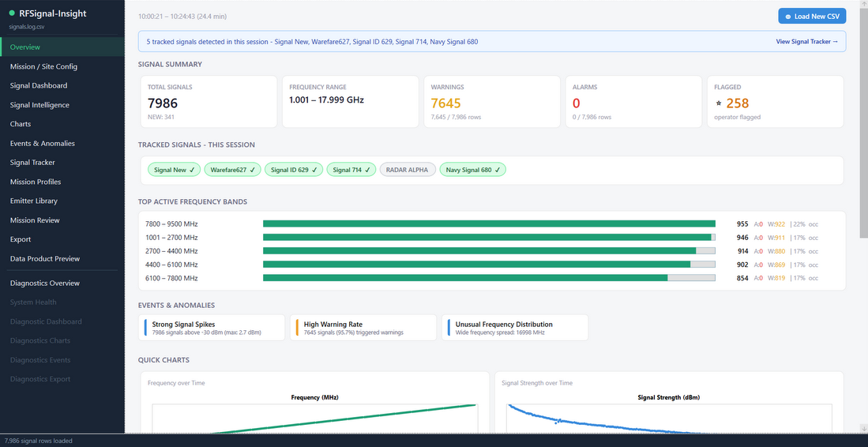The width and height of the screenshot is (868, 447).
Task: Open Unusual Frequency Distribution event card
Action: click(517, 328)
